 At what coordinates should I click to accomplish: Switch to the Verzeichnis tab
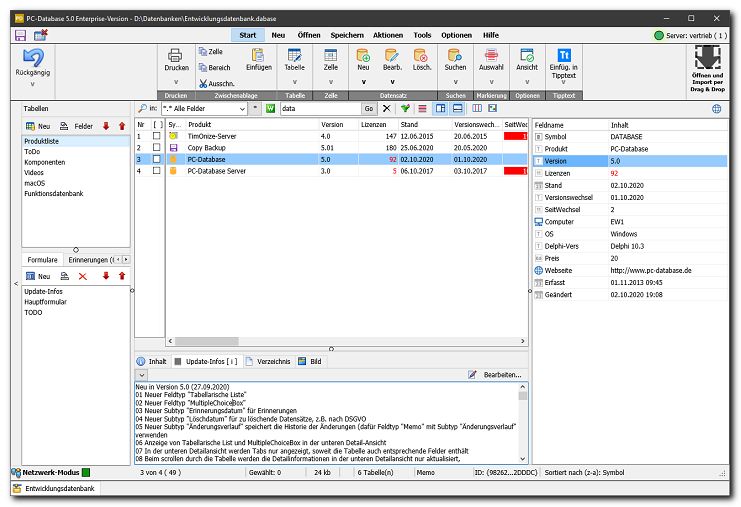click(267, 361)
